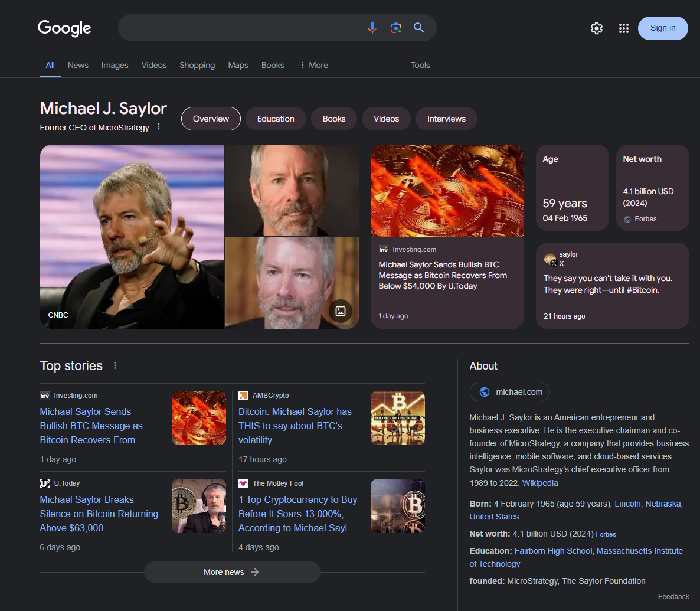
Task: Open the CNBC photo of Michael Saylor
Action: [132, 236]
